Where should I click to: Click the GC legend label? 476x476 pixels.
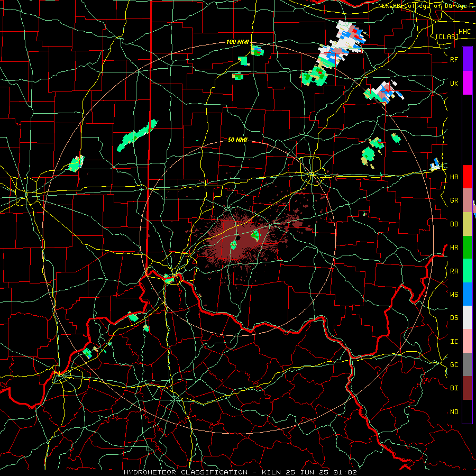click(454, 365)
